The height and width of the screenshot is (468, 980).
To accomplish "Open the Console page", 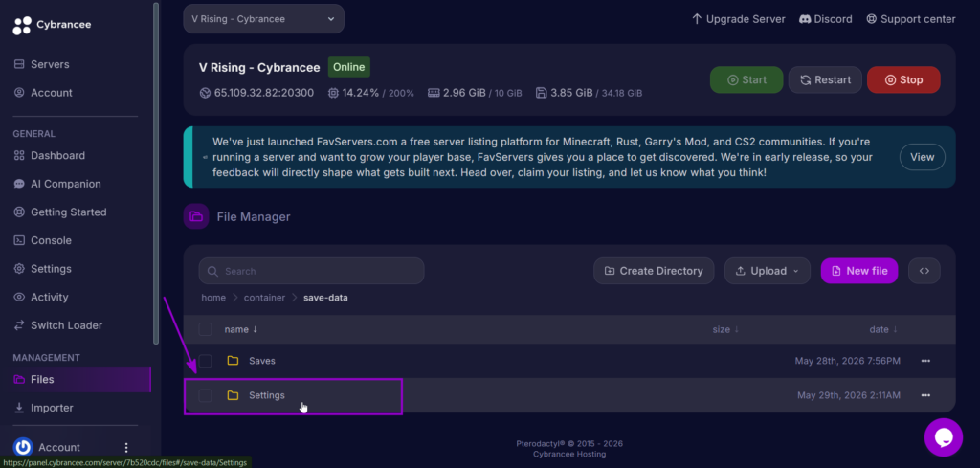I will 42,240.
